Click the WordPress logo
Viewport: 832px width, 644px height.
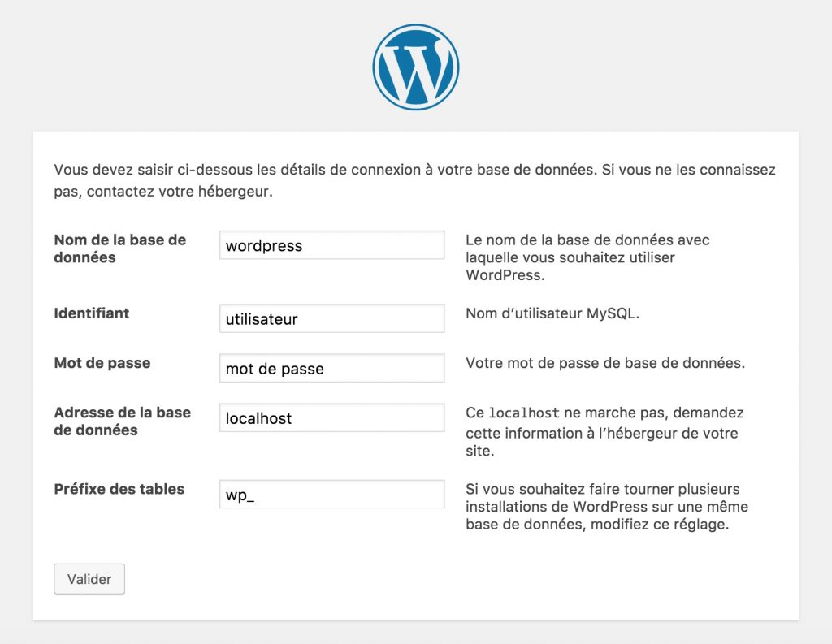tap(416, 67)
